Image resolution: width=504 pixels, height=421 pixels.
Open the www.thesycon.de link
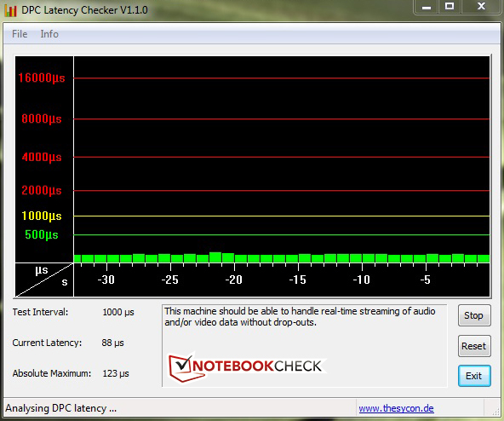click(x=397, y=408)
